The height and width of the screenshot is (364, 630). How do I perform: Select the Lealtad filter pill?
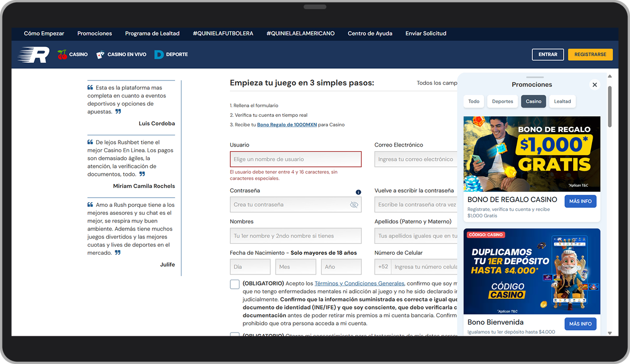[562, 101]
